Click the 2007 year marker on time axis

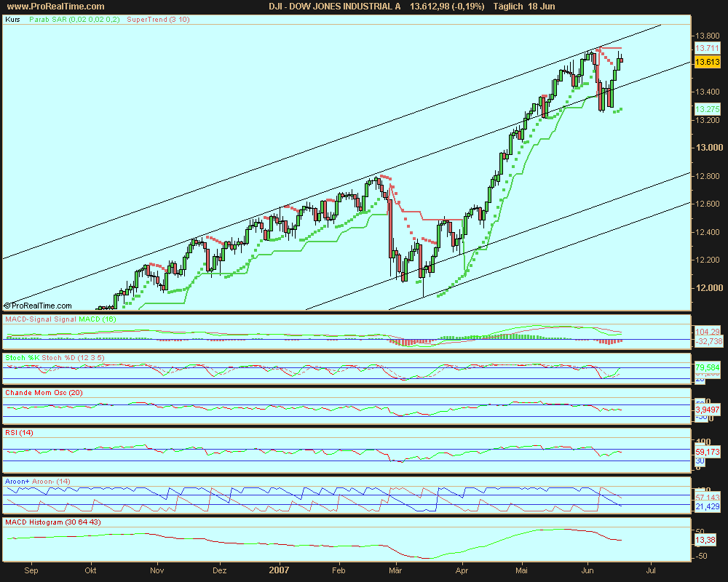279,570
